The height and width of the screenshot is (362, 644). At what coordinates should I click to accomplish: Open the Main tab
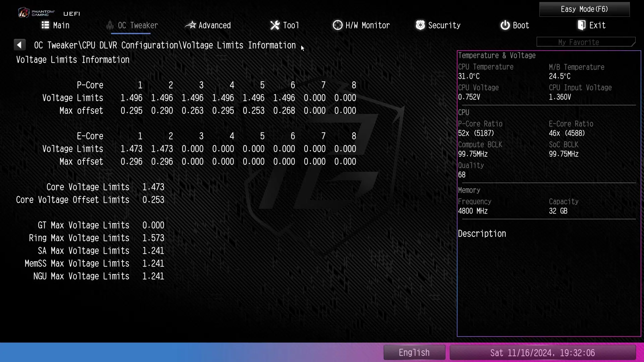56,25
